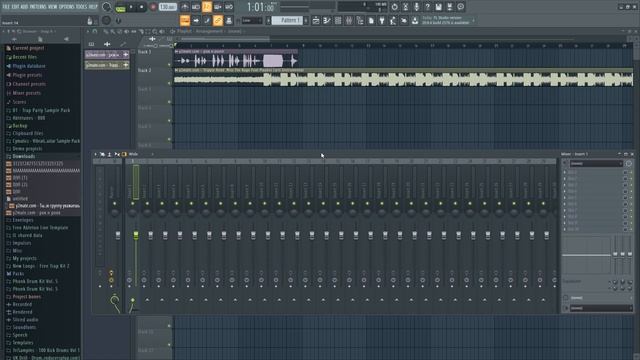Open the OPTIONS menu
640x360 pixels.
click(67, 7)
